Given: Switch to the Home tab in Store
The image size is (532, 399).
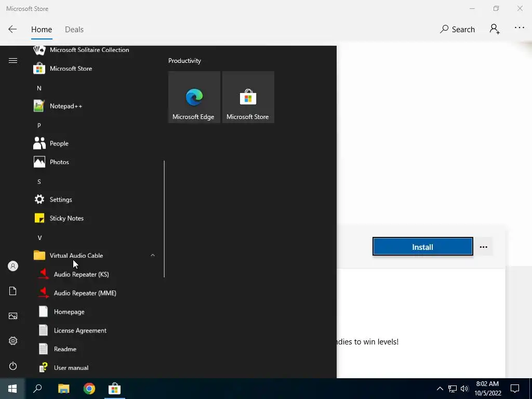Looking at the screenshot, I should tap(42, 30).
